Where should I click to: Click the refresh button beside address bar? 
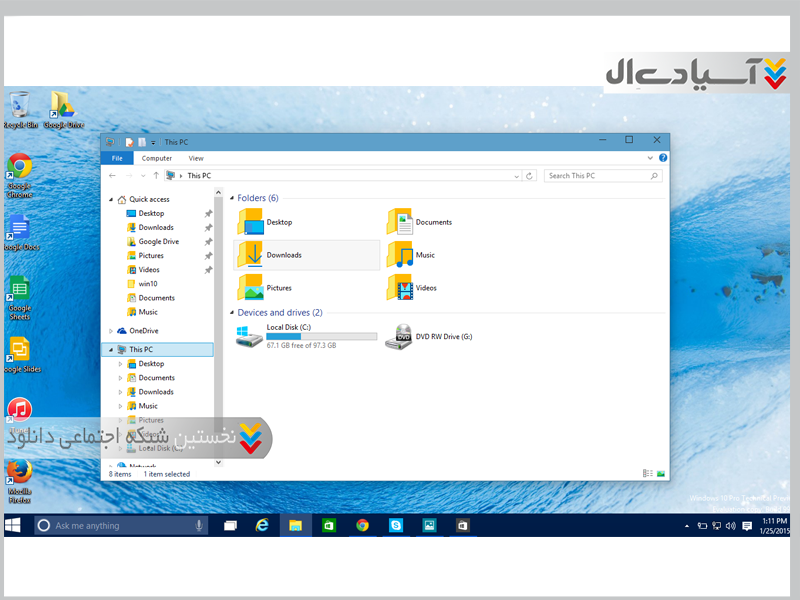[x=530, y=176]
